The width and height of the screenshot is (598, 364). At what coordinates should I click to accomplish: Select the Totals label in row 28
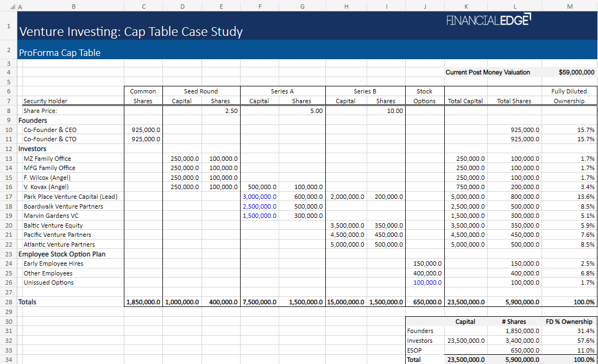30,302
